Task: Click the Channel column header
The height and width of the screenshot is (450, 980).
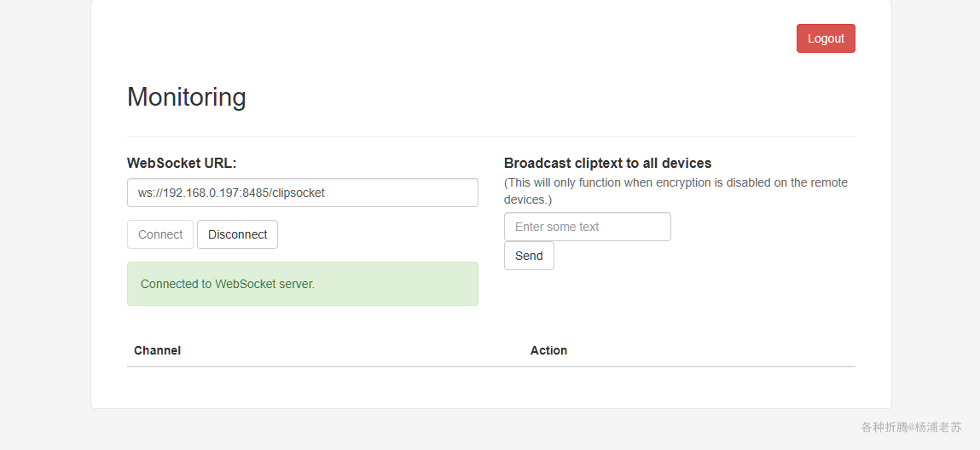Action: 157,350
